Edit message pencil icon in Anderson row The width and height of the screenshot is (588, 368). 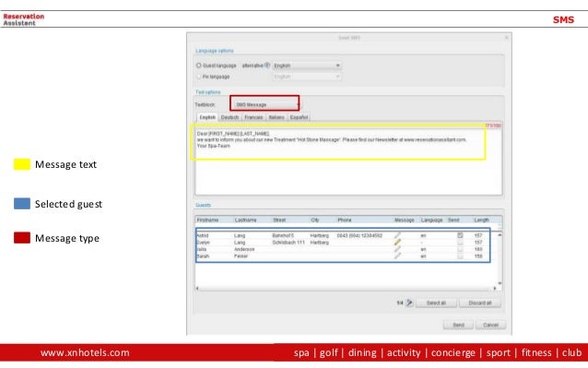[397, 249]
